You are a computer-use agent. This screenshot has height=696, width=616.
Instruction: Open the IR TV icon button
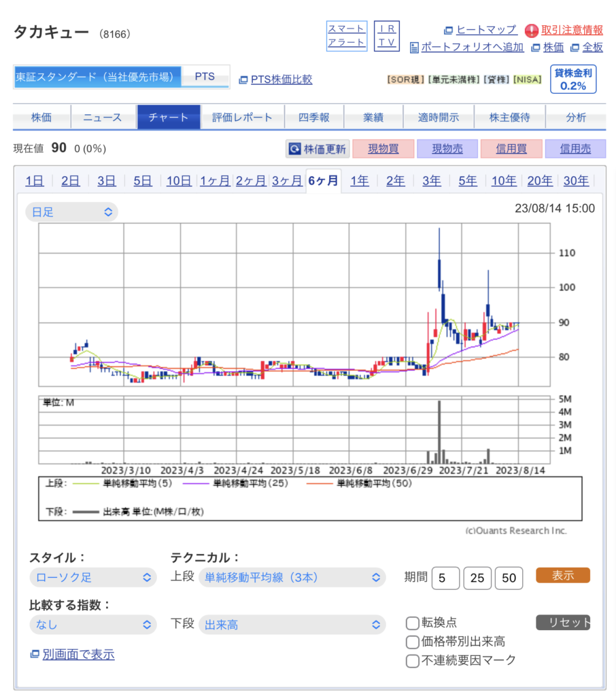387,35
